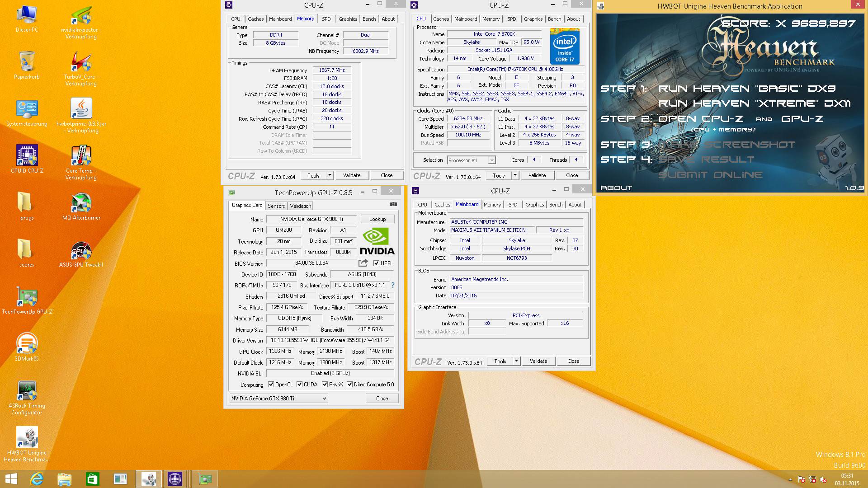Click Tools button in CPU-Z CPU window

click(x=499, y=175)
